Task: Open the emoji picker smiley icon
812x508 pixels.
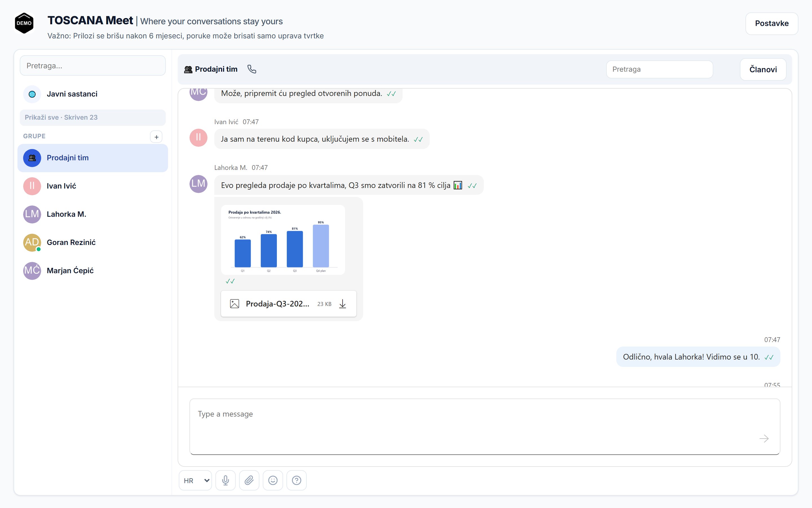Action: point(273,480)
